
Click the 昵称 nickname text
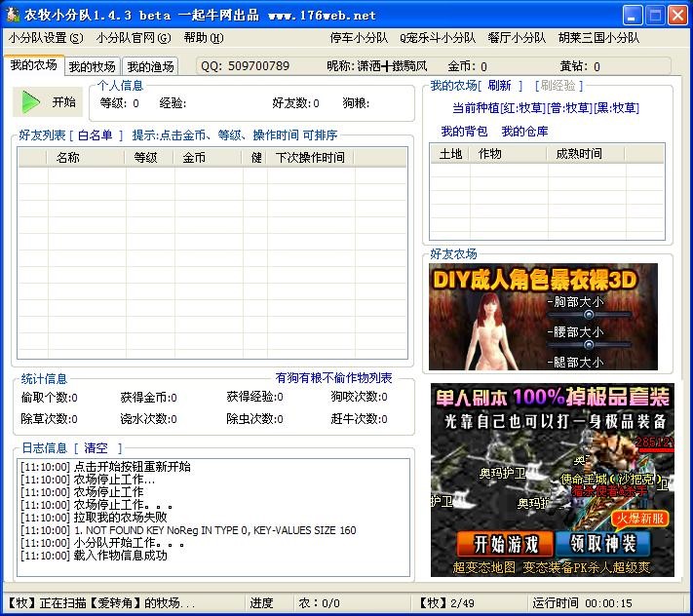(x=377, y=66)
